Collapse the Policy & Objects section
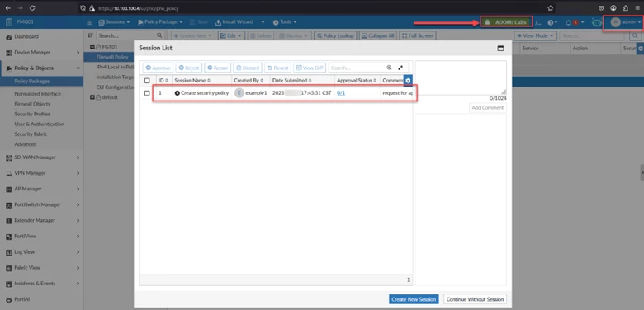The width and height of the screenshot is (644, 310). 42,68
